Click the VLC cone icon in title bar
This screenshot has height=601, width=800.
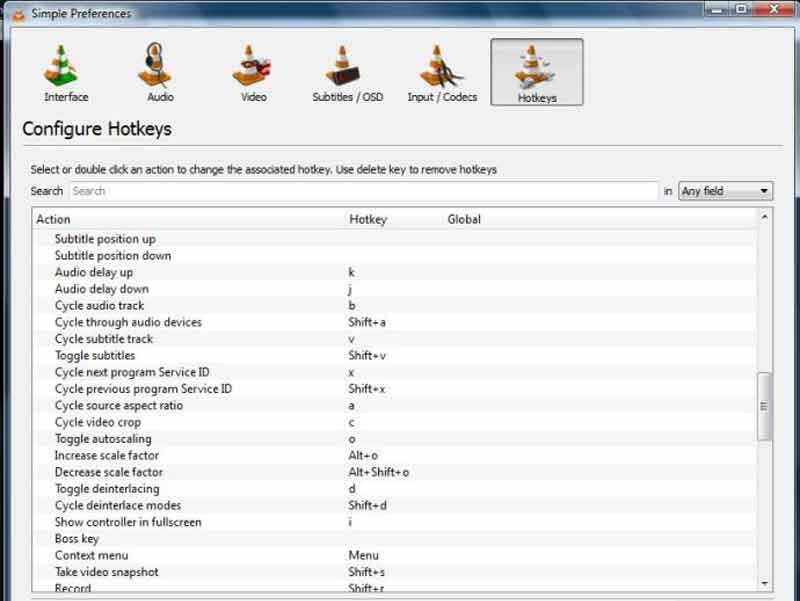click(x=17, y=13)
